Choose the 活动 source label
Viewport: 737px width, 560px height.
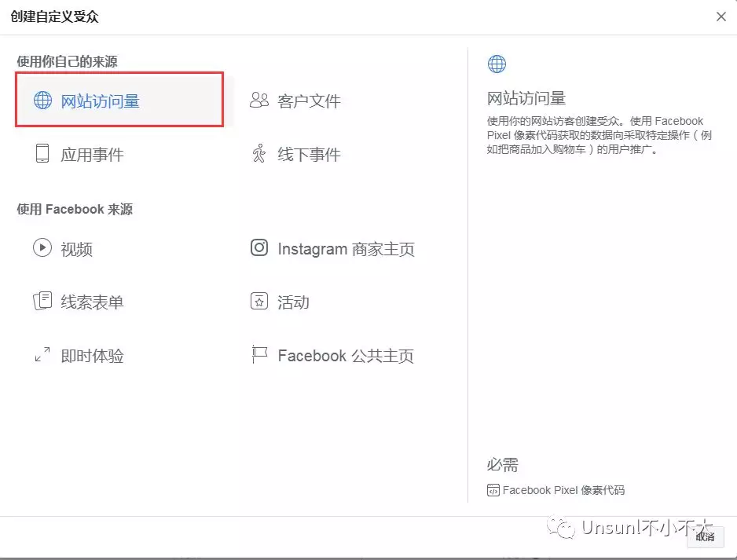pos(293,302)
